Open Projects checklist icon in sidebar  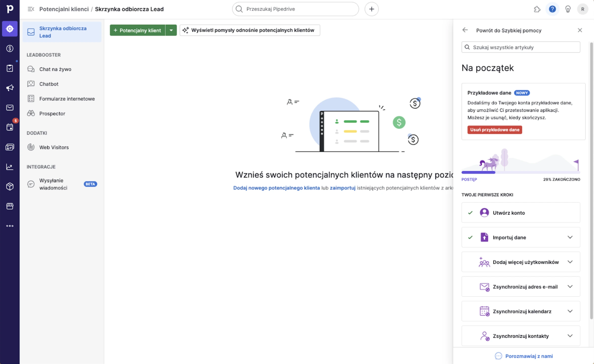point(10,68)
